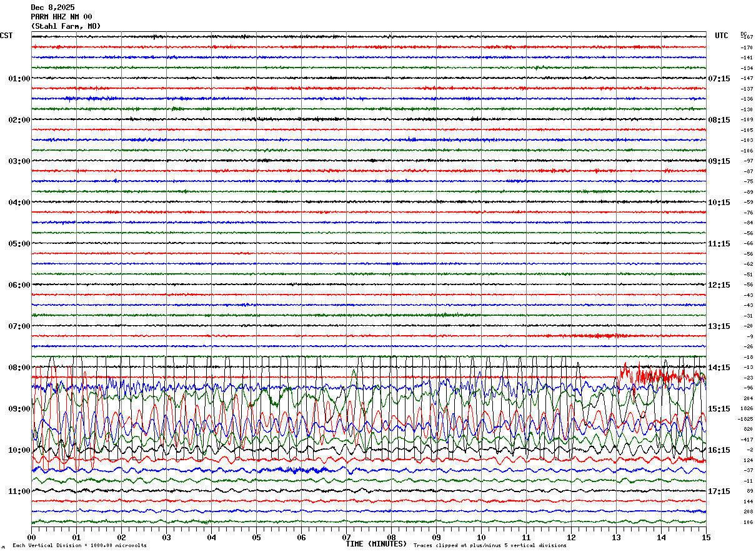This screenshot has width=756, height=554.
Task: Select the station code "PARM HHZ NM 00"
Action: [x=61, y=17]
